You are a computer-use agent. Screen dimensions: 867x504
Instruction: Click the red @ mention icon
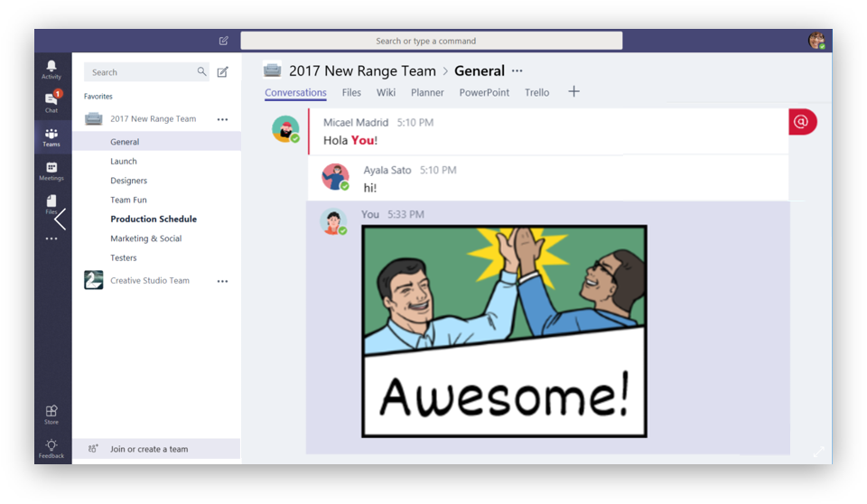[x=802, y=122]
